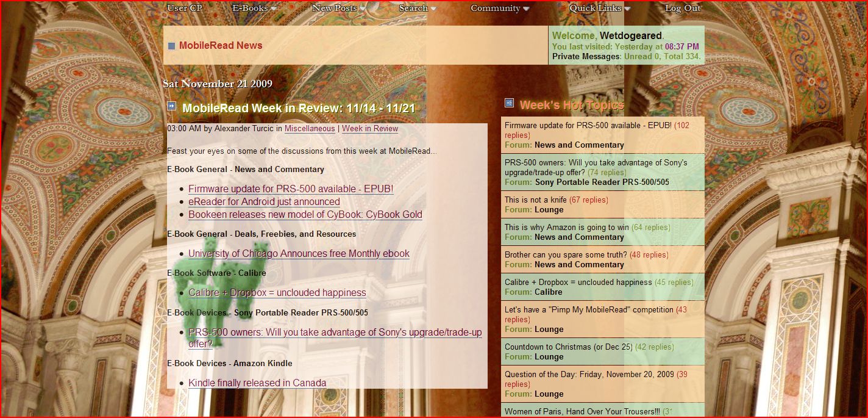868x418 pixels.
Task: Click the Week's Hot Topics heading
Action: 572,105
